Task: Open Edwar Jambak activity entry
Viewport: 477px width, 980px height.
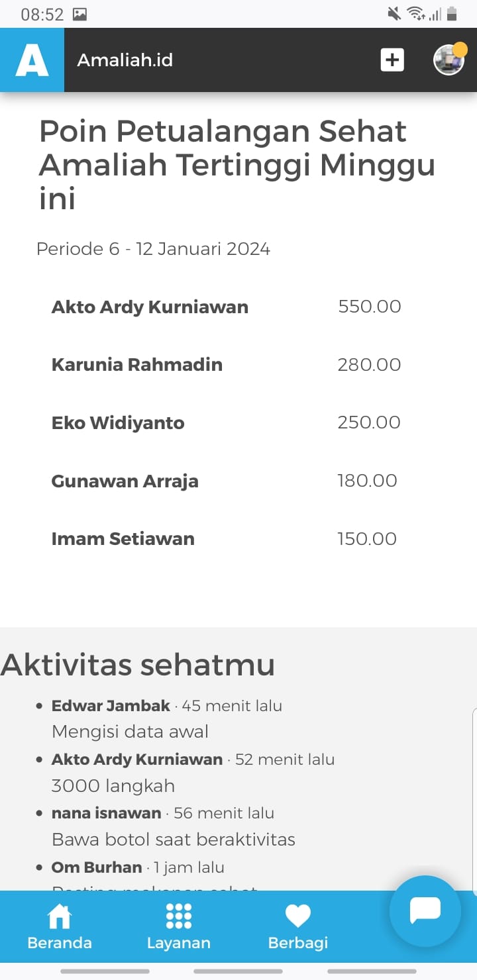Action: [x=111, y=706]
